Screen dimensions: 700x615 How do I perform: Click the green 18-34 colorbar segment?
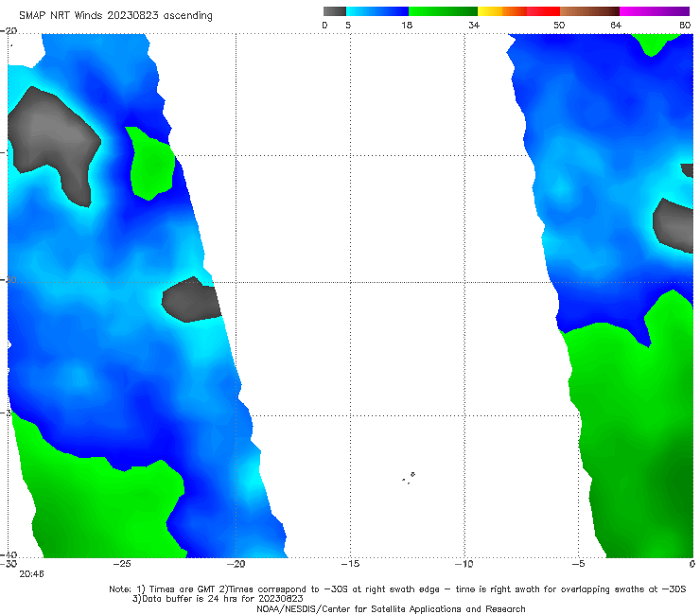[x=443, y=11]
